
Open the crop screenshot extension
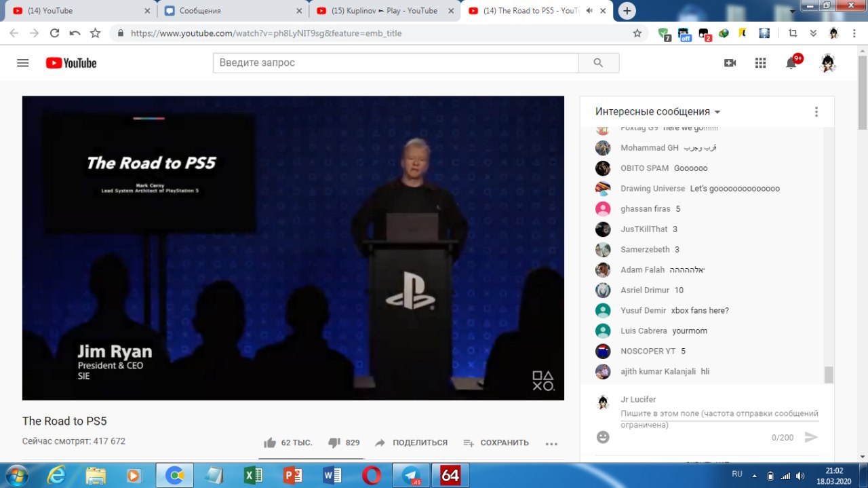(x=793, y=33)
